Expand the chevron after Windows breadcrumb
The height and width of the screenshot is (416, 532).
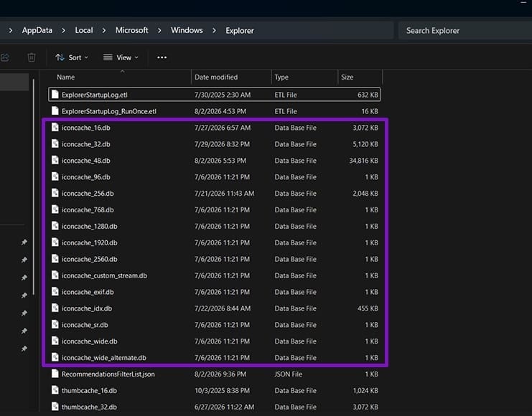pyautogui.click(x=214, y=31)
